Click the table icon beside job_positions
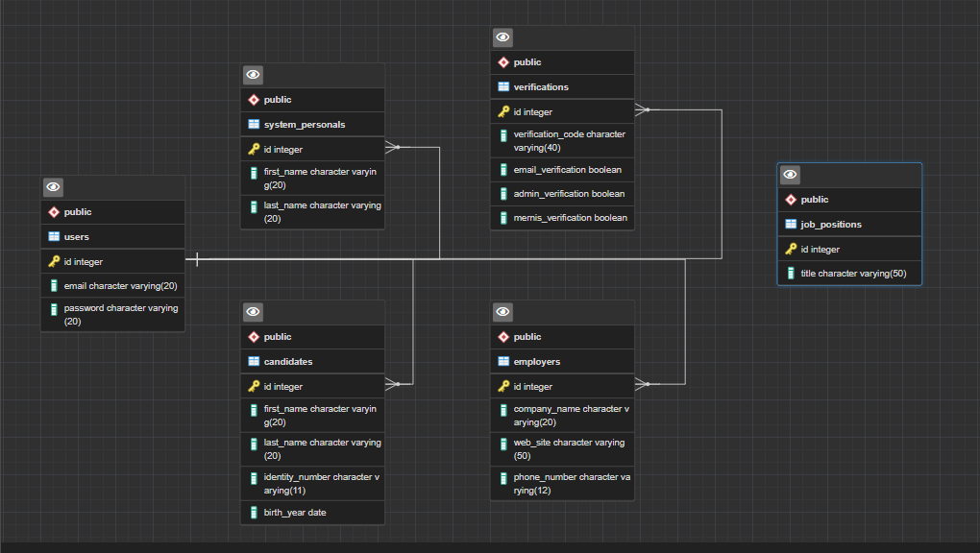Viewport: 980px width, 553px height. coord(791,225)
